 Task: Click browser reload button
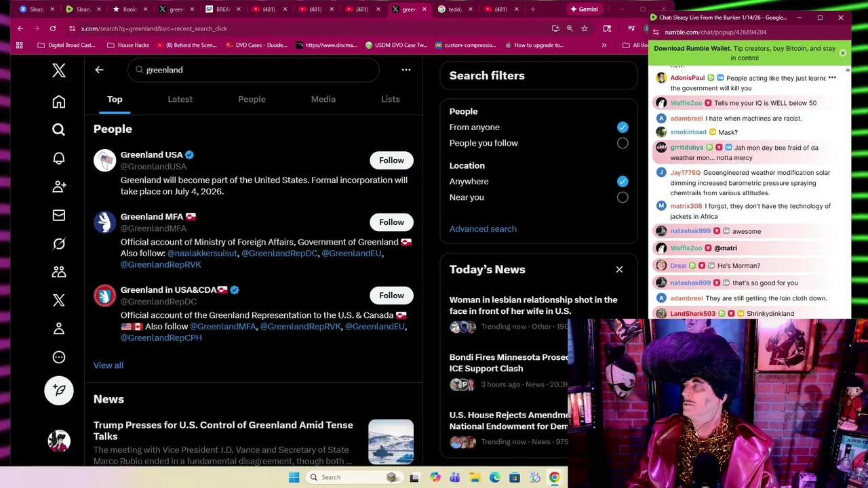point(53,28)
